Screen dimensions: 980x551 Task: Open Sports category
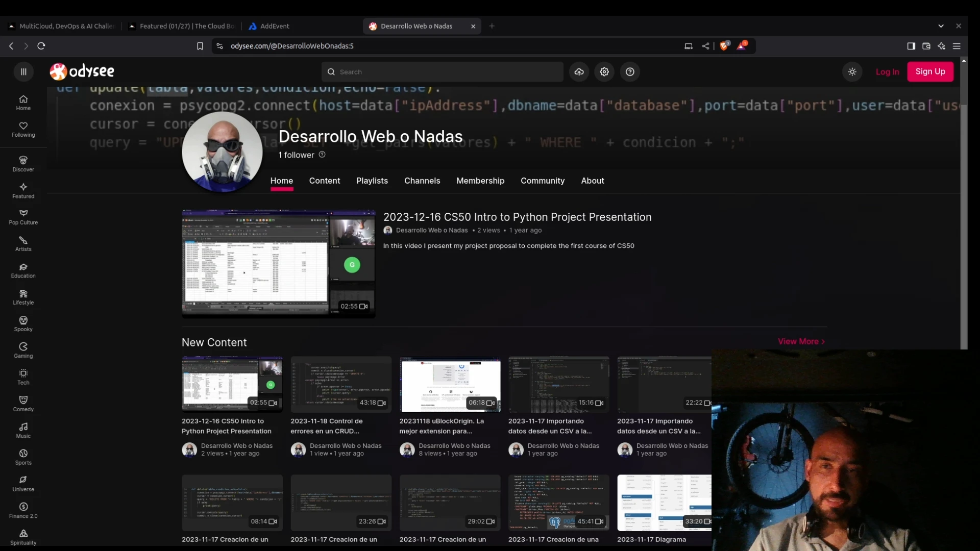point(23,458)
